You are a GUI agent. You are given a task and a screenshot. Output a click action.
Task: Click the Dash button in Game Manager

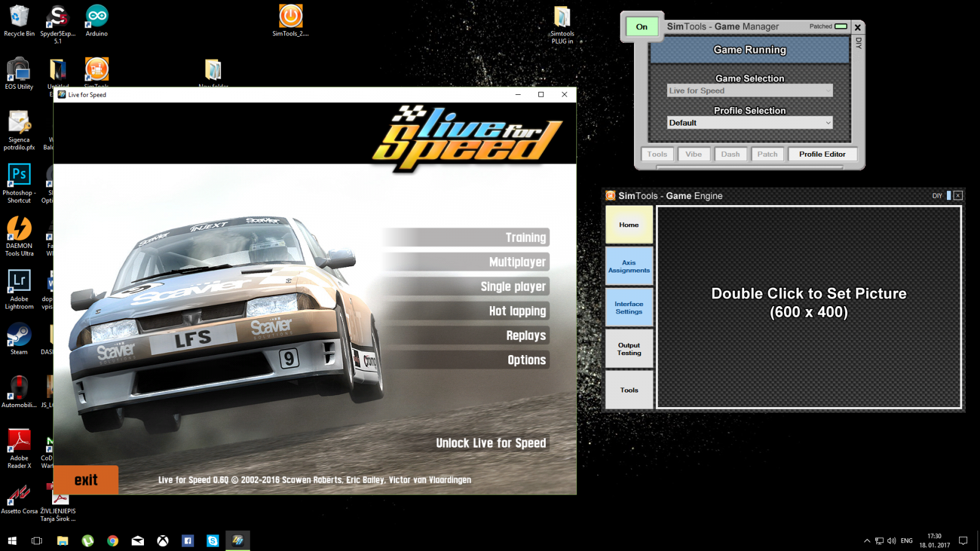click(x=731, y=154)
